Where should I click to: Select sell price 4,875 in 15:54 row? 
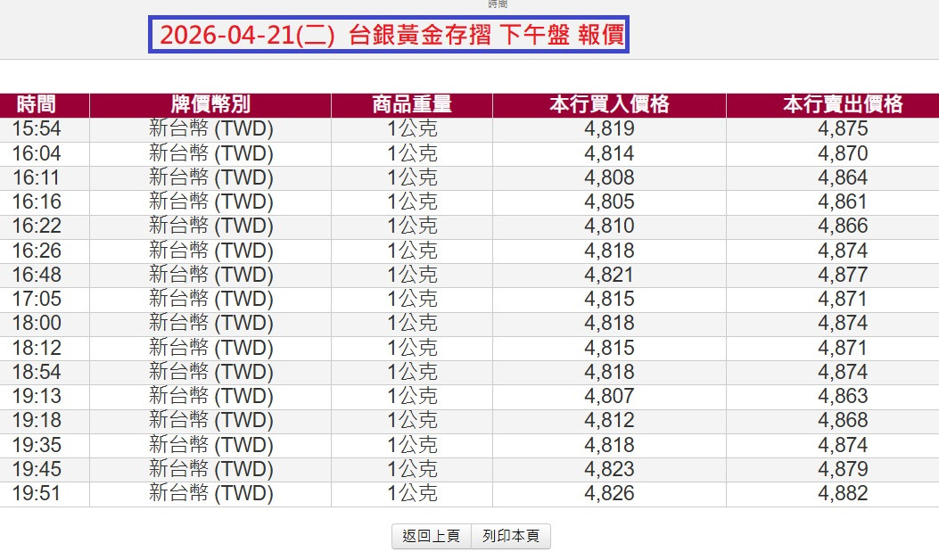[844, 128]
